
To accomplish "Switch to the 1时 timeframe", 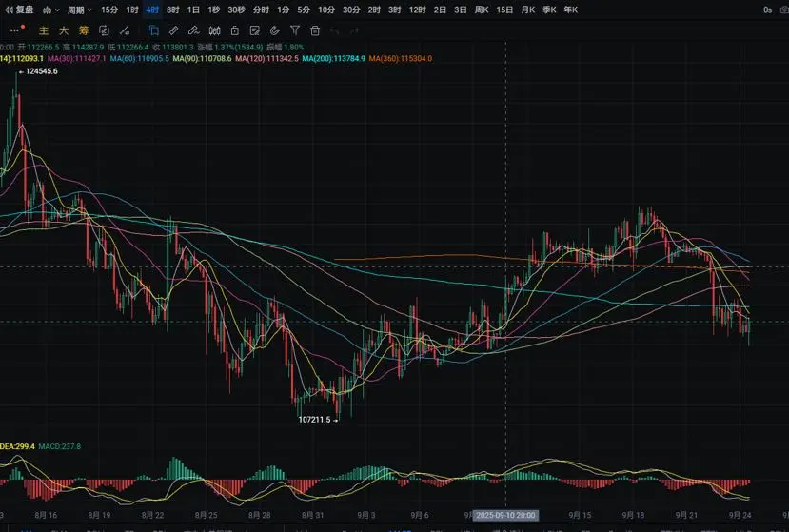I will [x=132, y=10].
